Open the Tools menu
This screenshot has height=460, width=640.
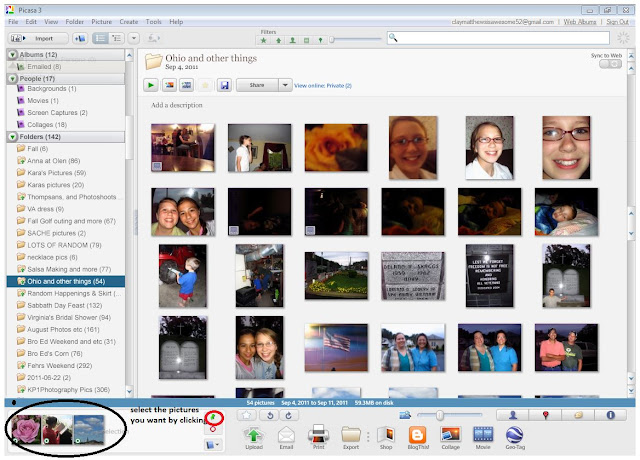(x=153, y=22)
